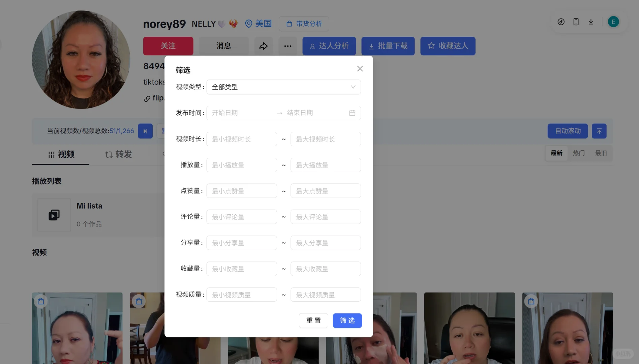Click the skip-forward blue icon near video count
Screen dimensions: 639x364
tap(145, 131)
